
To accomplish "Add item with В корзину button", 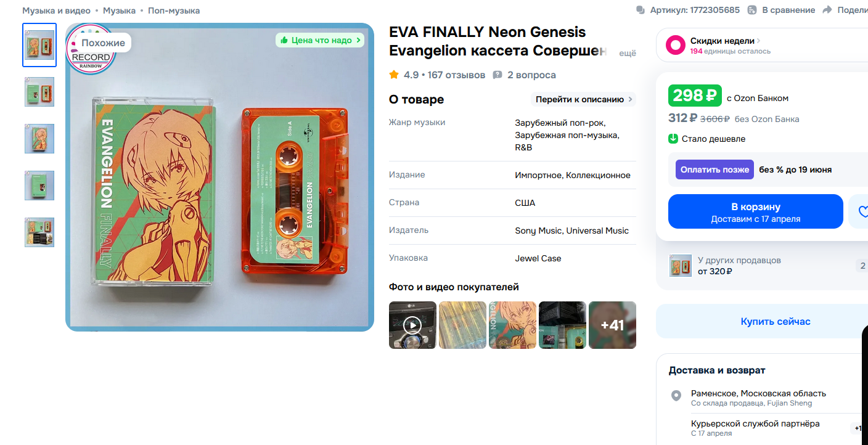I will pos(755,211).
